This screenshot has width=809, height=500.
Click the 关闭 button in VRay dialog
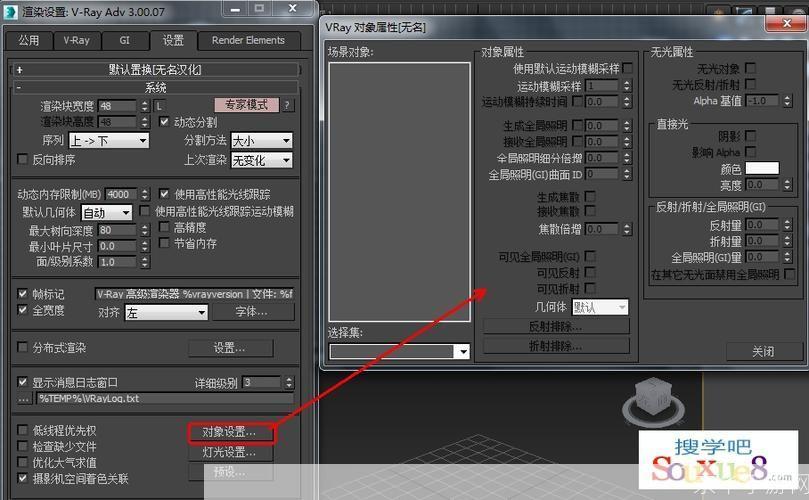[763, 351]
